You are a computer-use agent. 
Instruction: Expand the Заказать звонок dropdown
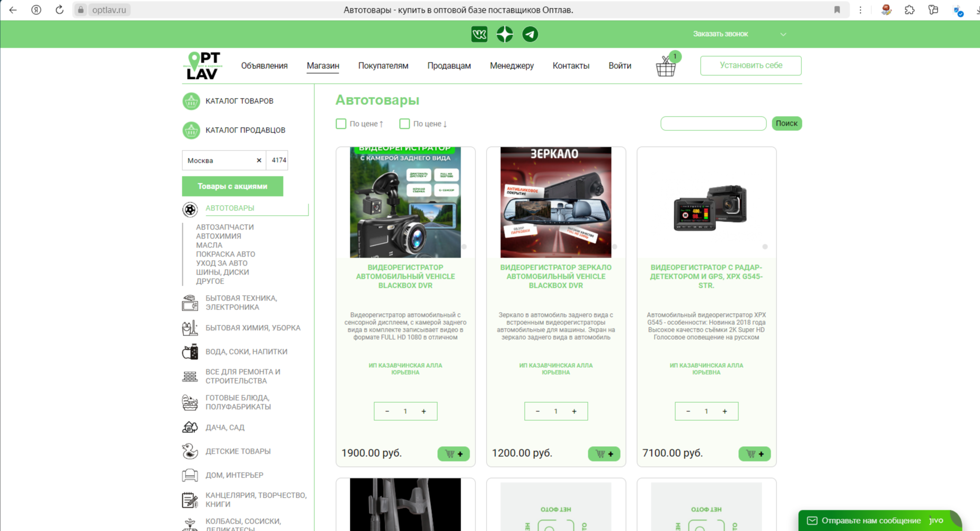783,34
